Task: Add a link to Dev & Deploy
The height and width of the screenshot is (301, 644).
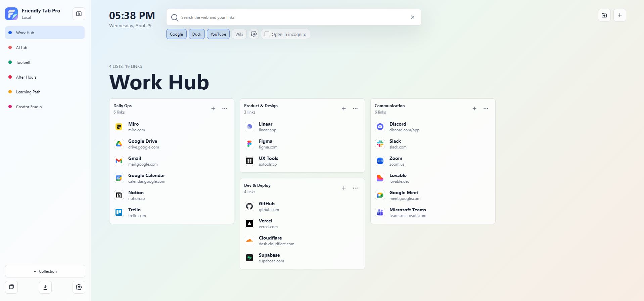Action: tap(344, 188)
